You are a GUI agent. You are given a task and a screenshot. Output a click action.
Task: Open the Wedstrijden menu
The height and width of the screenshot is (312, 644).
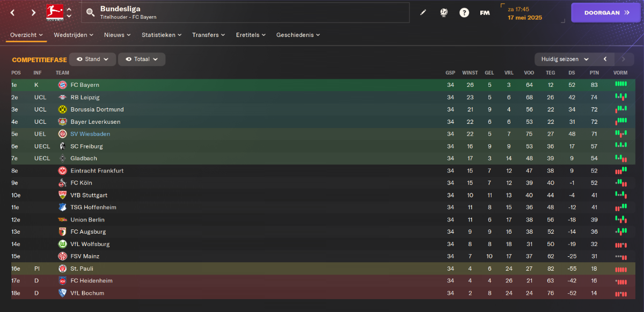click(x=74, y=35)
